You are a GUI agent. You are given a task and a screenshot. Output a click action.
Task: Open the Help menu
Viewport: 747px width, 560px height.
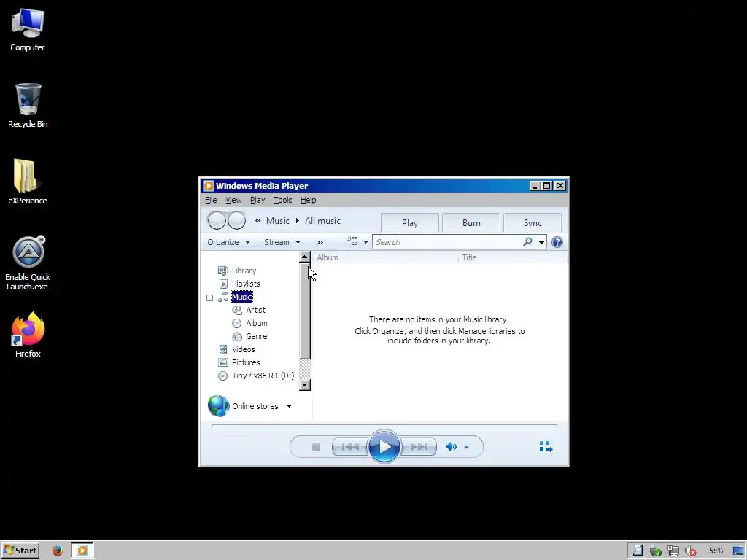[x=309, y=200]
